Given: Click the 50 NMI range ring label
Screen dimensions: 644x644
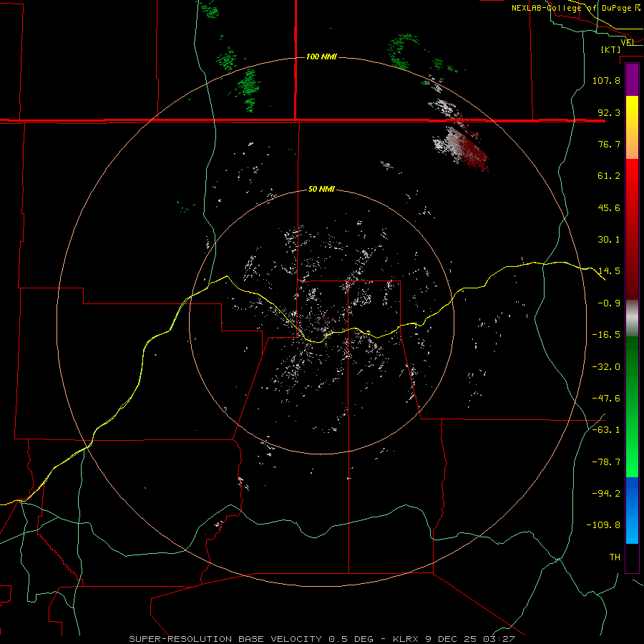Looking at the screenshot, I should click(x=321, y=189).
